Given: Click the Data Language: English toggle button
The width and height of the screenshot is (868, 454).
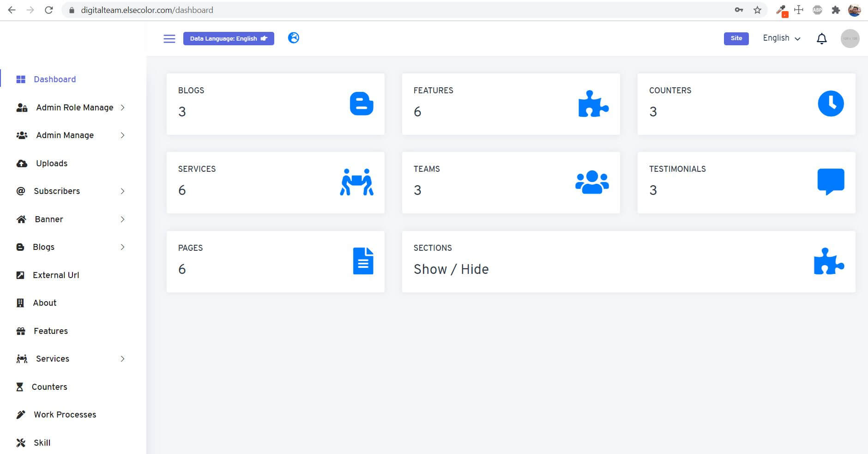Looking at the screenshot, I should pyautogui.click(x=228, y=38).
